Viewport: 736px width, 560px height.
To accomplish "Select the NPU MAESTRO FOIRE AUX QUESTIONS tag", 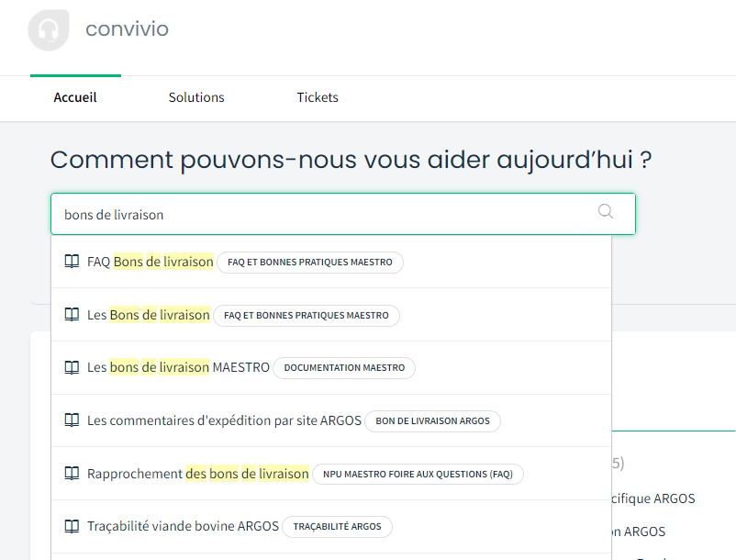I will 418,474.
